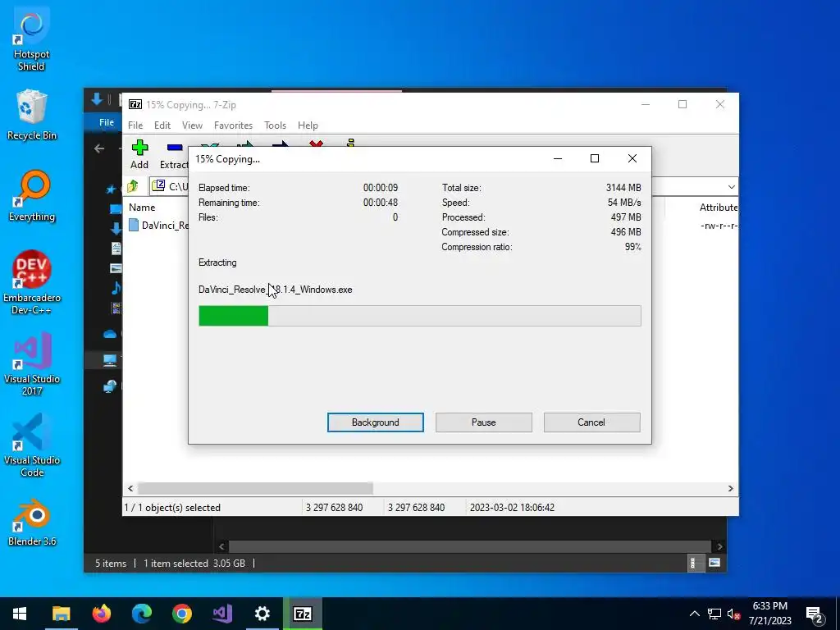Click the File tab in File Explorer window

pos(106,122)
